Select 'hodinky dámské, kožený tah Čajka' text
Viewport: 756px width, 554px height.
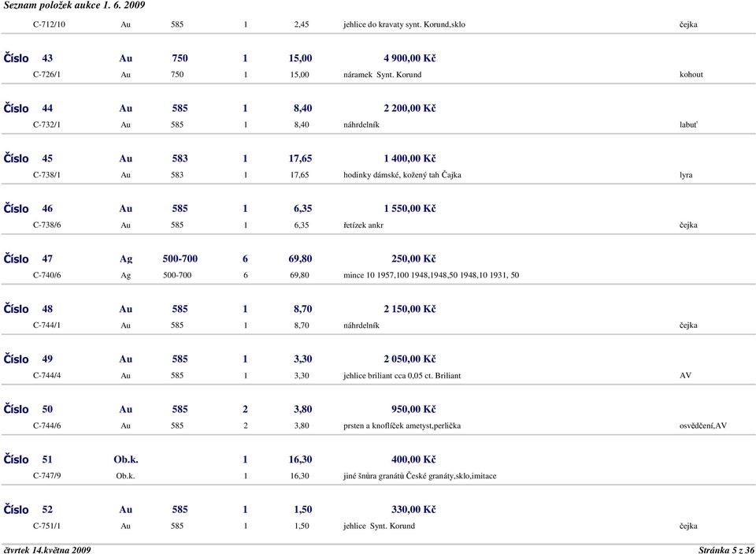(x=402, y=175)
